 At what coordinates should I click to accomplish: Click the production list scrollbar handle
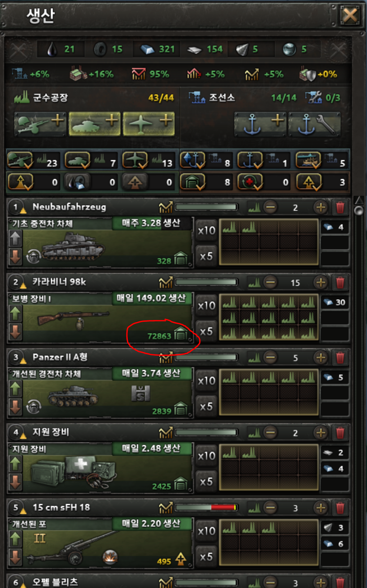[359, 211]
